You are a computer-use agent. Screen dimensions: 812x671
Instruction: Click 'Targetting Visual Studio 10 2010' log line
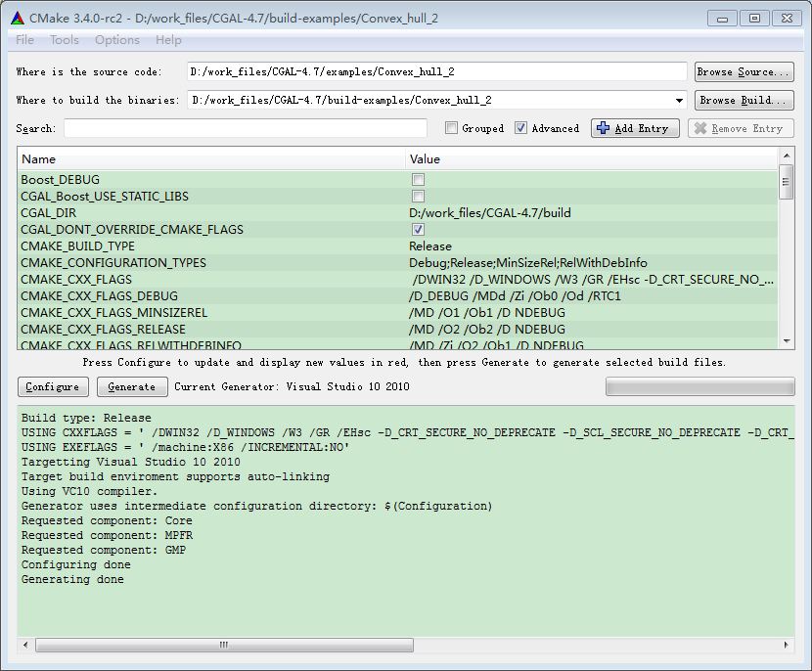(131, 462)
